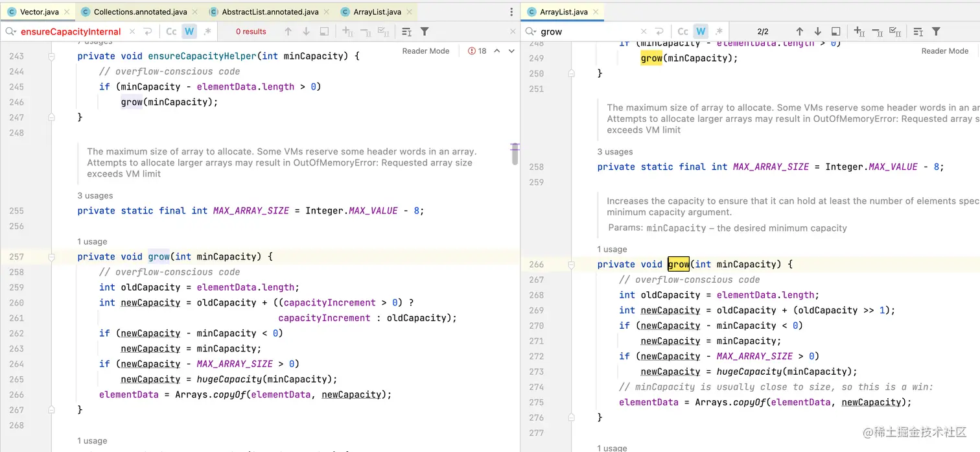Image resolution: width=980 pixels, height=452 pixels.
Task: Toggle search in selection, right pane
Action: tap(918, 31)
